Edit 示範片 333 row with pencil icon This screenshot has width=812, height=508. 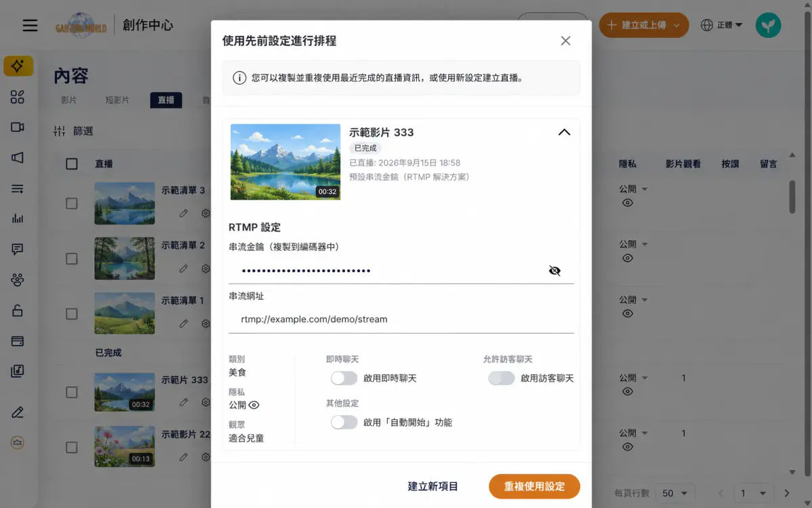[x=183, y=402]
